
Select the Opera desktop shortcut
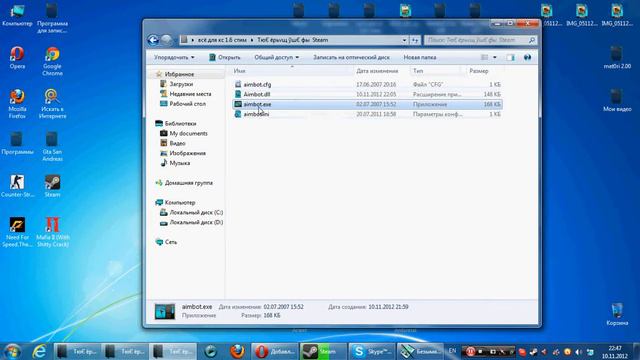(17, 58)
